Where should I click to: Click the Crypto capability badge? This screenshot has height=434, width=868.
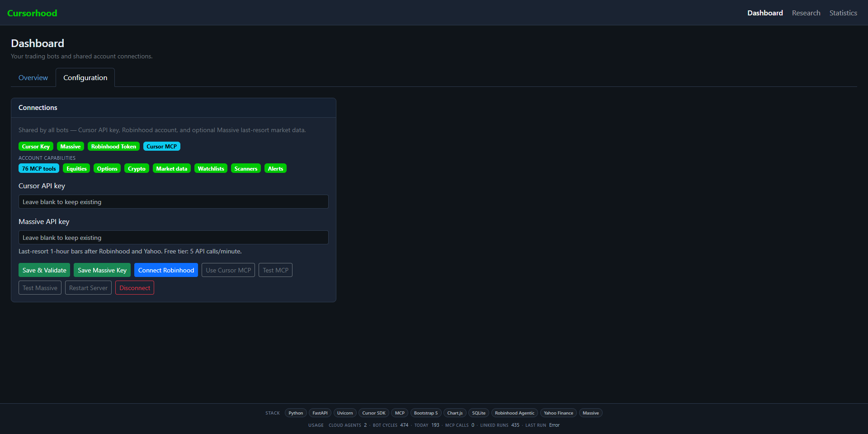click(x=137, y=168)
